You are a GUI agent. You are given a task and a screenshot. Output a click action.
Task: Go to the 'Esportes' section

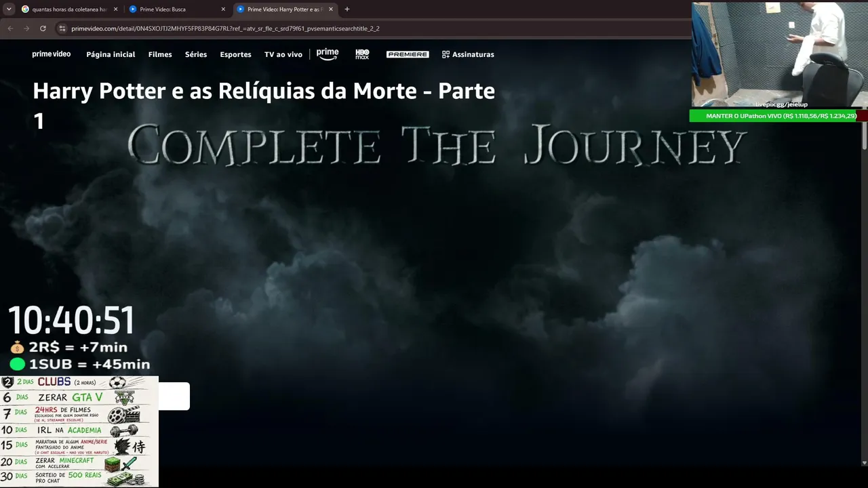pos(235,54)
